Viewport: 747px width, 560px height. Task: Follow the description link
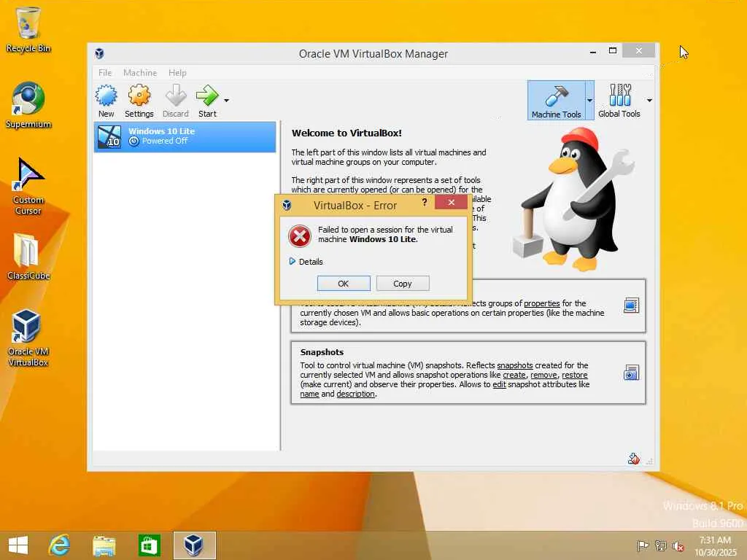coord(356,394)
